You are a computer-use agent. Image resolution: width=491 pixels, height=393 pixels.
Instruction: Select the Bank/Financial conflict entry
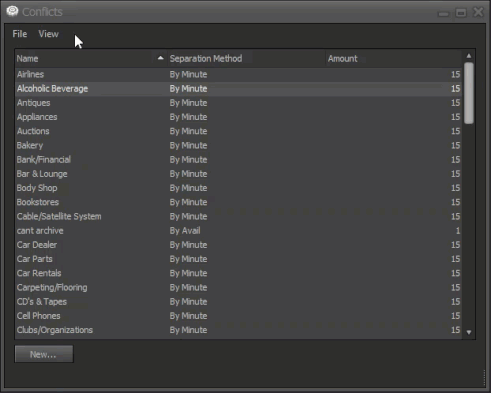[238, 160]
